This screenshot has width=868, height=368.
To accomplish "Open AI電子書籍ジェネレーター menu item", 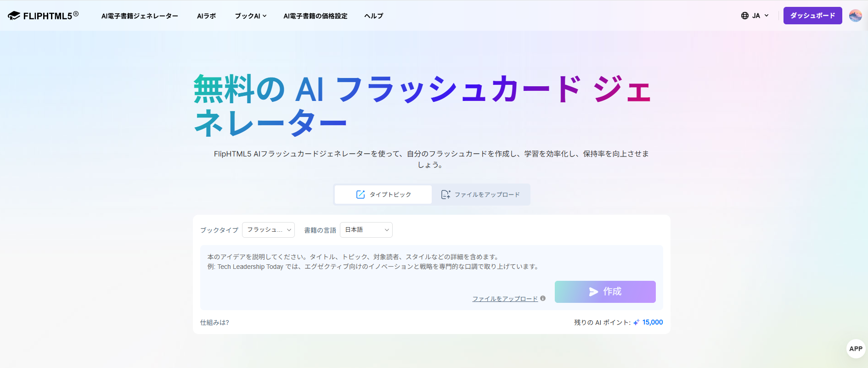I will coord(140,16).
